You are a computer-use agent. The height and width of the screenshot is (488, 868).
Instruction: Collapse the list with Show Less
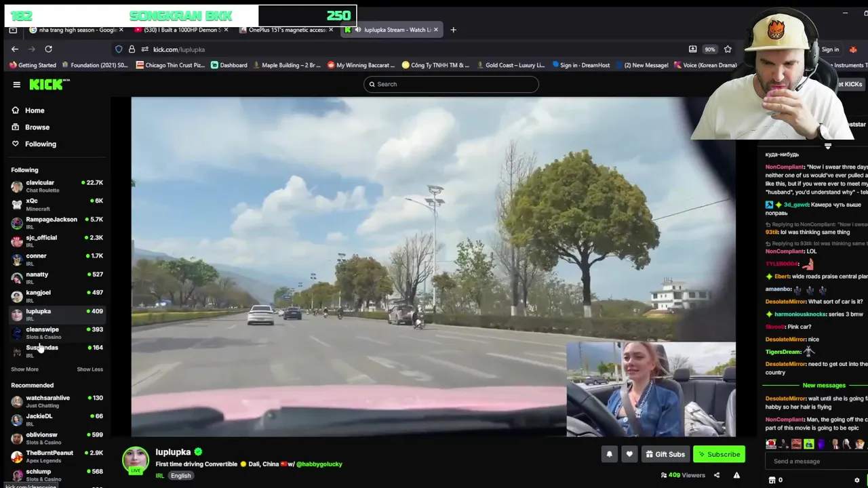(90, 369)
